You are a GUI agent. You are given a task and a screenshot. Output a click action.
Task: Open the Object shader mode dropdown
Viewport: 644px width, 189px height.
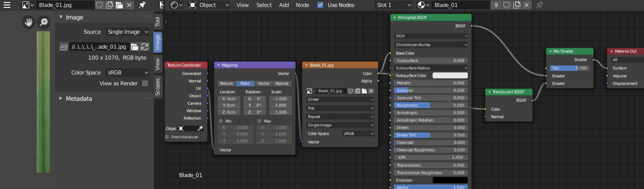click(x=208, y=5)
